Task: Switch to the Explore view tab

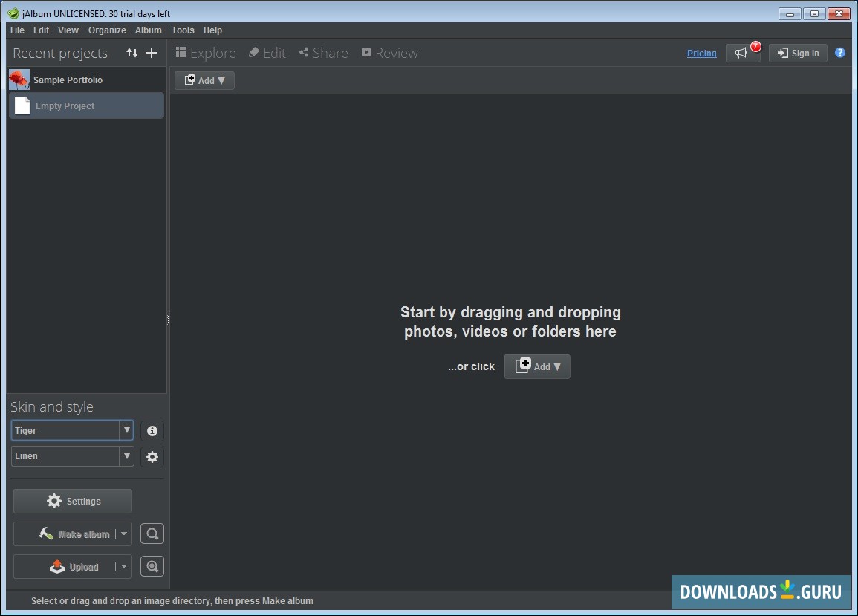Action: [x=206, y=53]
